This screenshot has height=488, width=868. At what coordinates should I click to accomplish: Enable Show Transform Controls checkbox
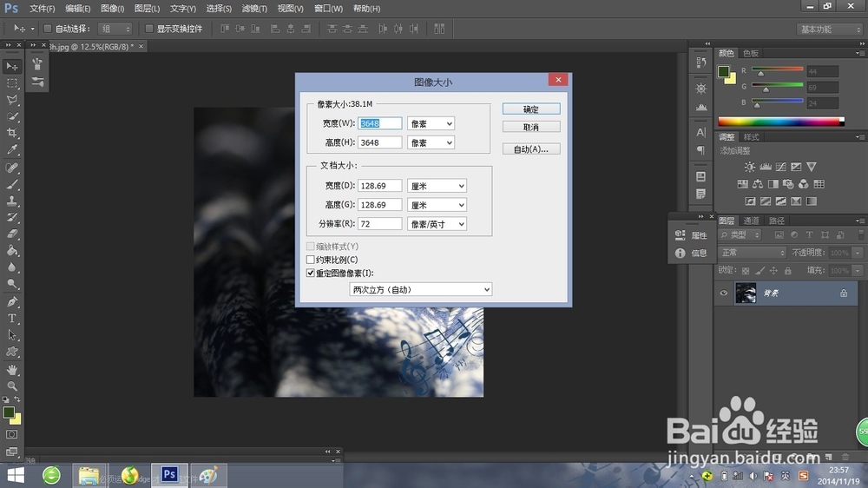tap(149, 29)
